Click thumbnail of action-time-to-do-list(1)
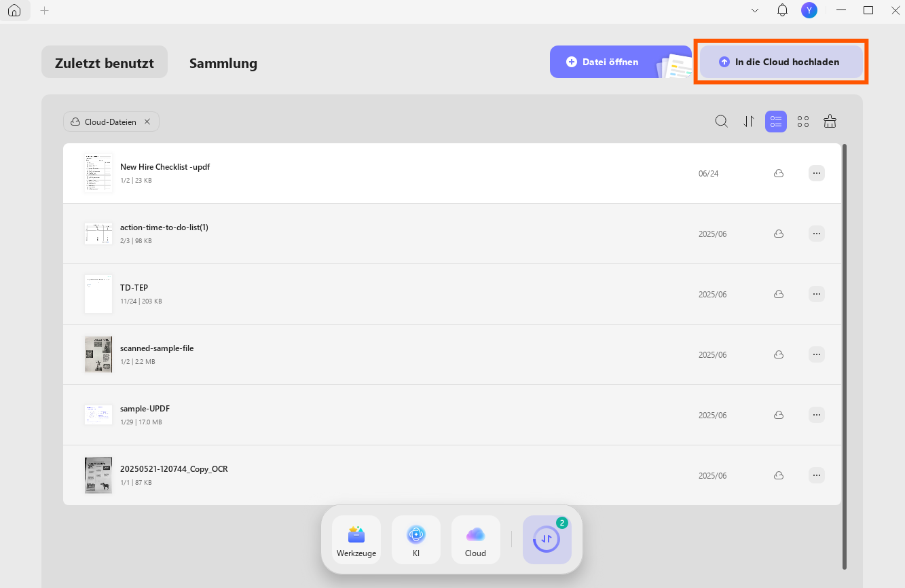Screen dimensions: 905x588 pyautogui.click(x=98, y=234)
